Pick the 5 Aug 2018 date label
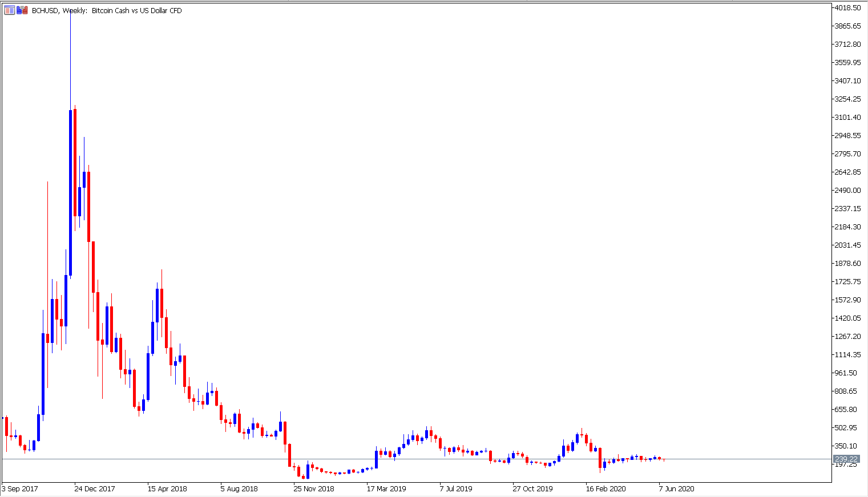 coord(239,489)
